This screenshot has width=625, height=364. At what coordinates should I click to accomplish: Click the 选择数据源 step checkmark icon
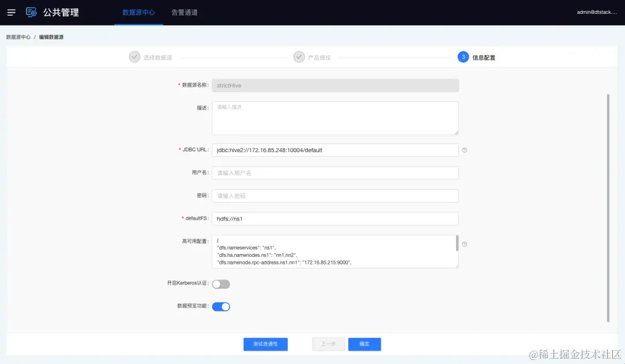click(x=134, y=57)
